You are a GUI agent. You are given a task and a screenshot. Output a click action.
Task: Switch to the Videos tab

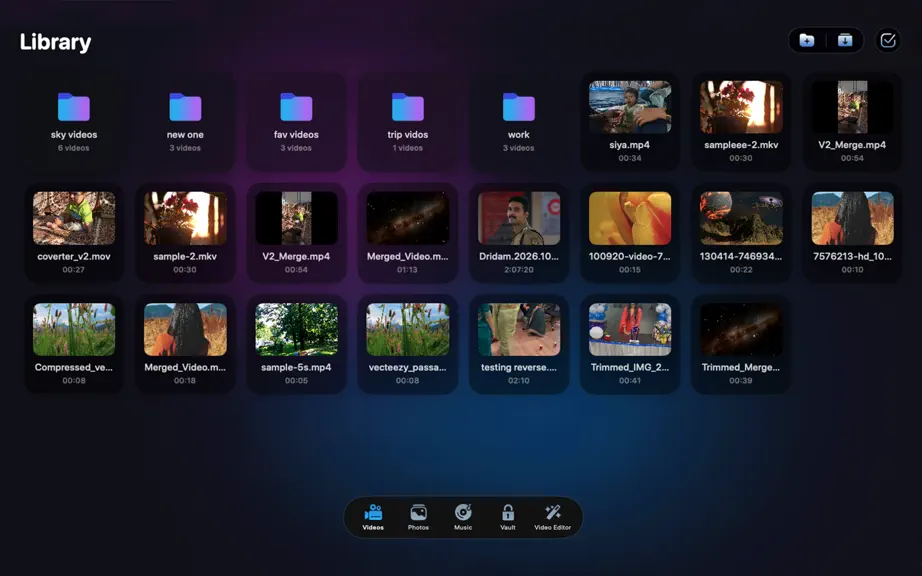(373, 517)
